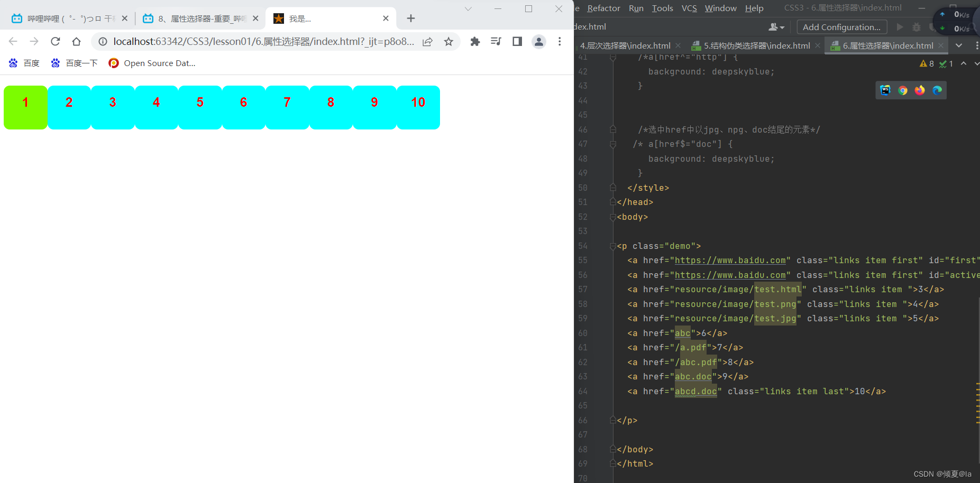Toggle the fold marker at line 50
Screen dimensions: 980x483
click(613, 188)
